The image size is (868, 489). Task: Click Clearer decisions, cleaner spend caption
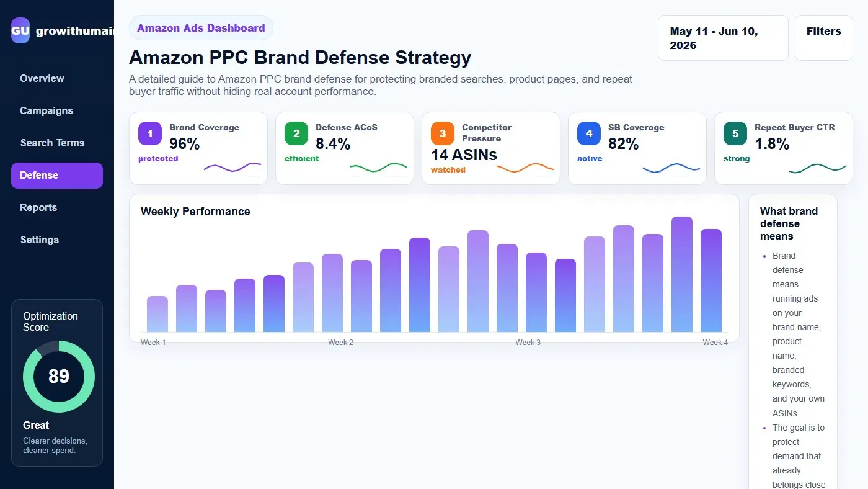(55, 446)
